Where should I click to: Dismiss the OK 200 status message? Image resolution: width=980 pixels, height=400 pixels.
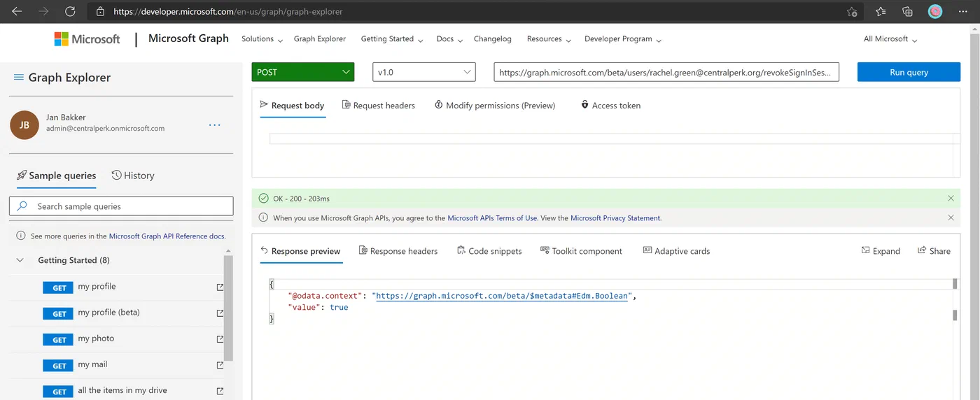[951, 199]
